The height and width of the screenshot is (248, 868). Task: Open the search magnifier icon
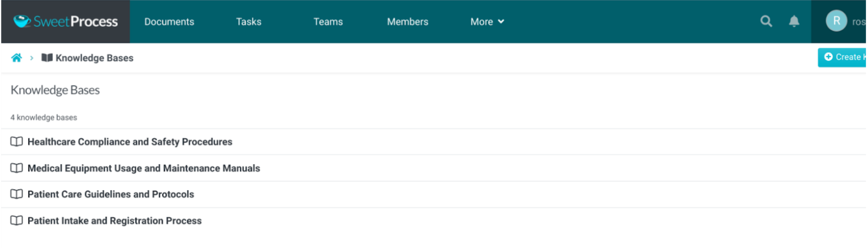click(766, 21)
